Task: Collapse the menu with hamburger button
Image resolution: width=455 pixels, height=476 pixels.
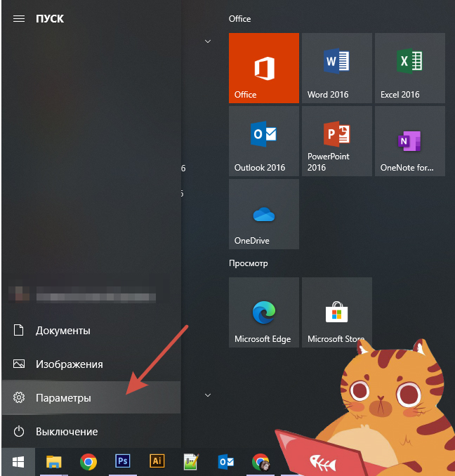Action: pyautogui.click(x=19, y=19)
